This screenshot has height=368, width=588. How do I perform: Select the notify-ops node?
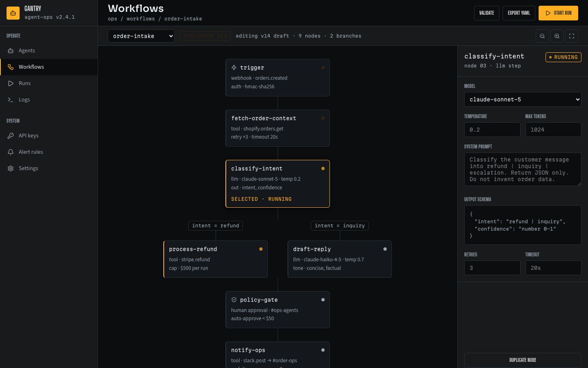[278, 355]
